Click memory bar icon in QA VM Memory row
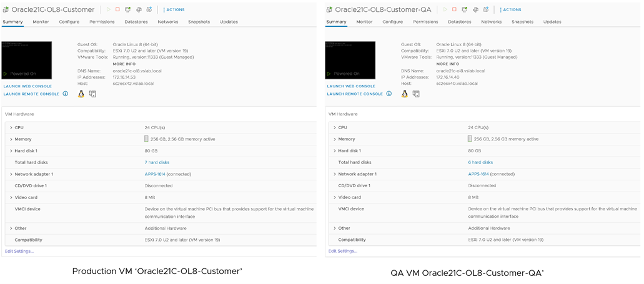The image size is (644, 284). [470, 139]
